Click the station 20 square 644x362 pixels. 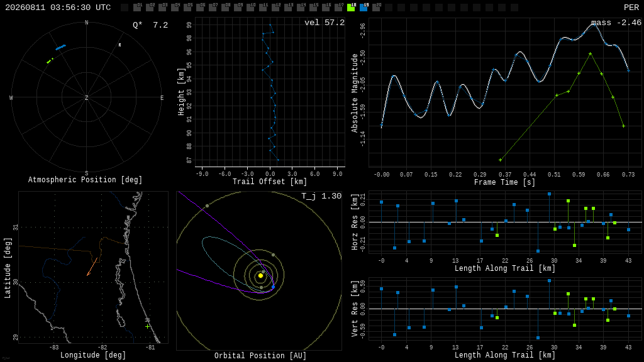pos(376,8)
